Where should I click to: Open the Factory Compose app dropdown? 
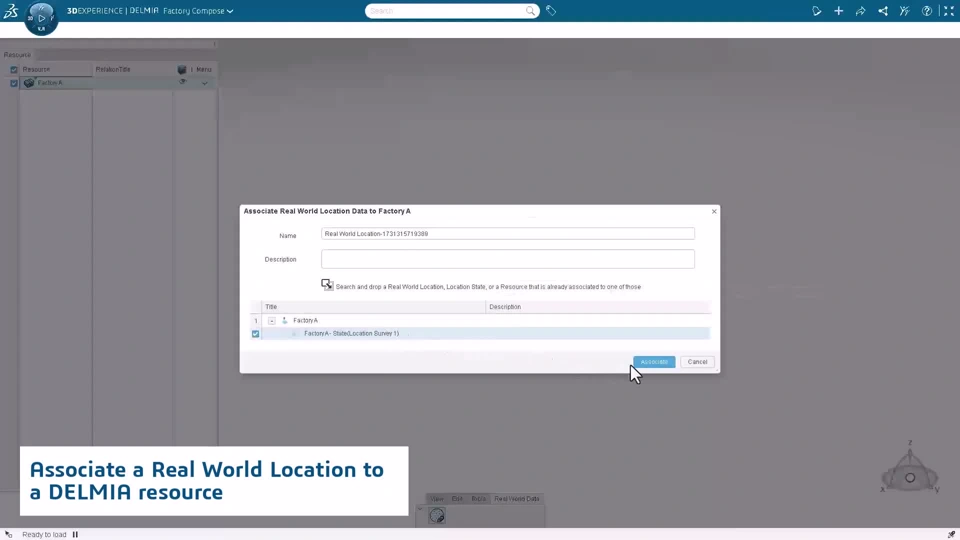[198, 11]
